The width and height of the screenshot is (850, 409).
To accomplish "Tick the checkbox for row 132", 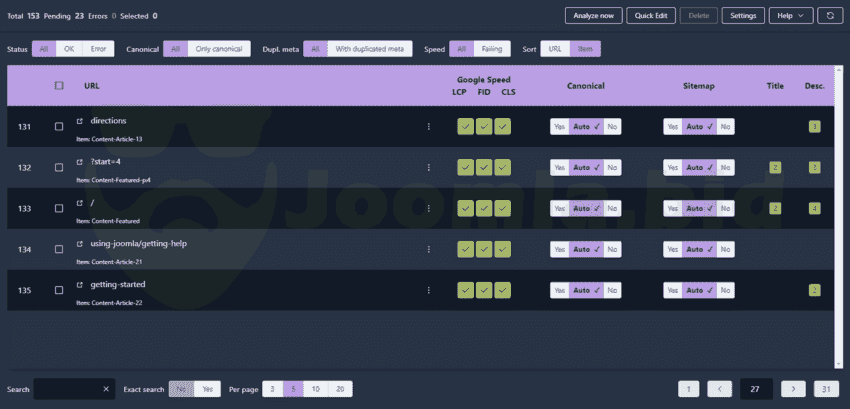I will coord(59,167).
